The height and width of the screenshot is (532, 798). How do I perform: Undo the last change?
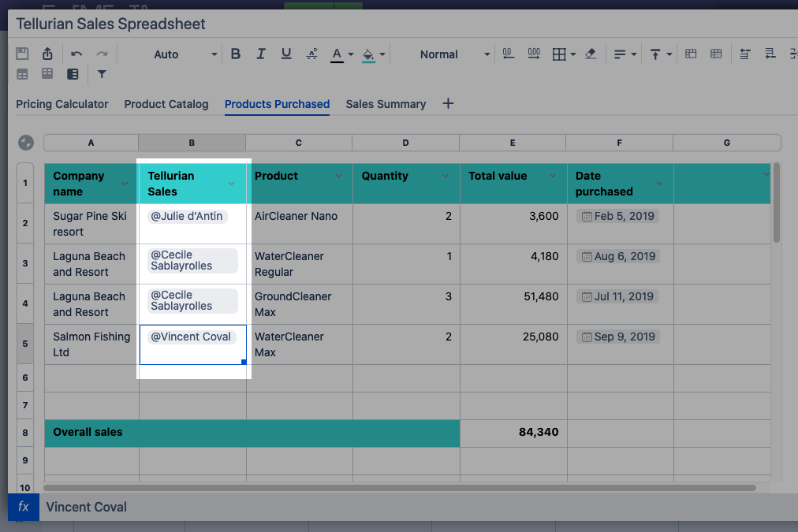coord(76,54)
